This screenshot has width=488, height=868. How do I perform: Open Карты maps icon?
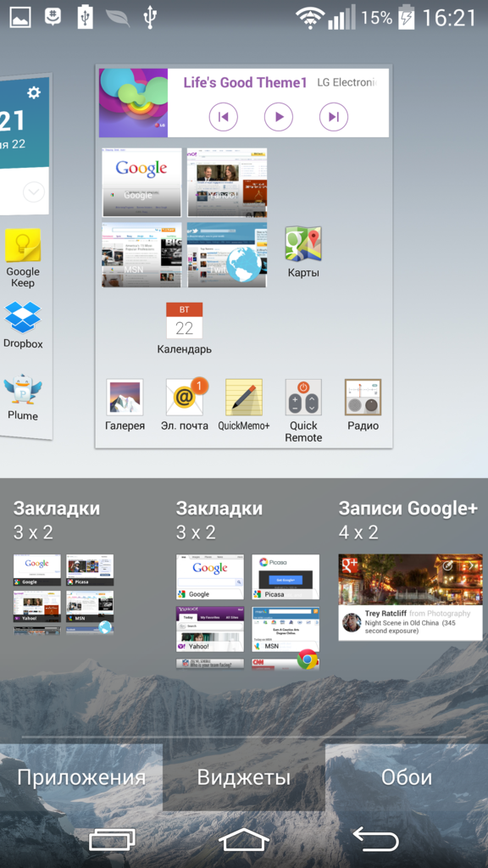coord(303,244)
